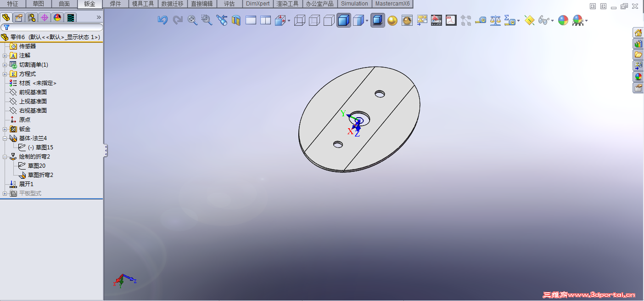
Task: Expand the 钣金 feature node
Action: 5,129
